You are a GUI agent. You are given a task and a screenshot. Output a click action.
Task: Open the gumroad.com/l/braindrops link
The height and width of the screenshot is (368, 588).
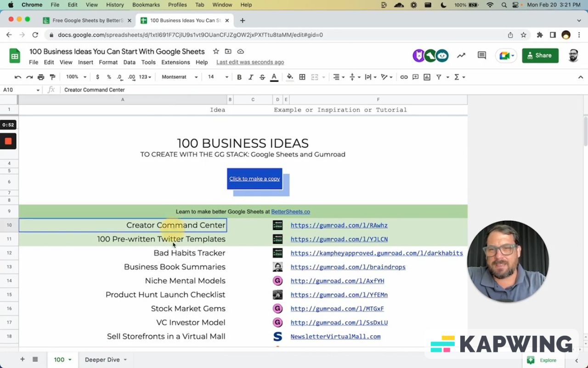tap(348, 267)
